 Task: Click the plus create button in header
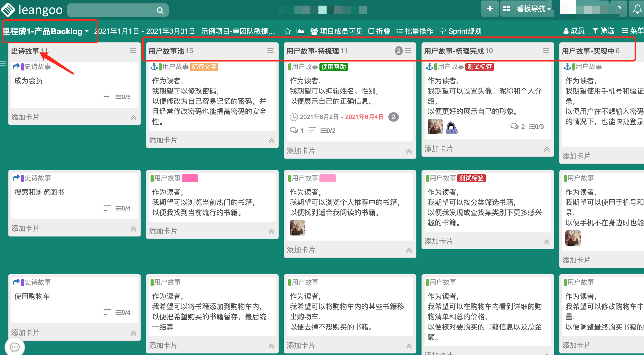click(x=490, y=9)
